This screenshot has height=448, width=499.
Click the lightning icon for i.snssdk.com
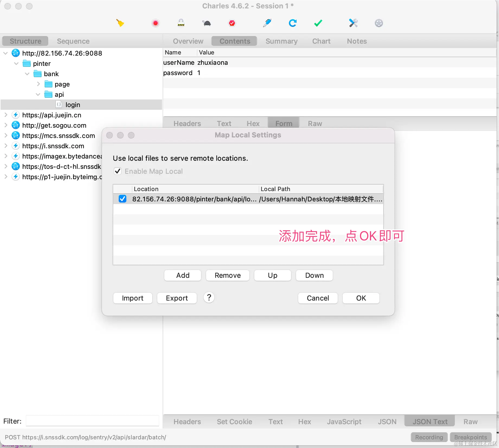[x=16, y=146]
